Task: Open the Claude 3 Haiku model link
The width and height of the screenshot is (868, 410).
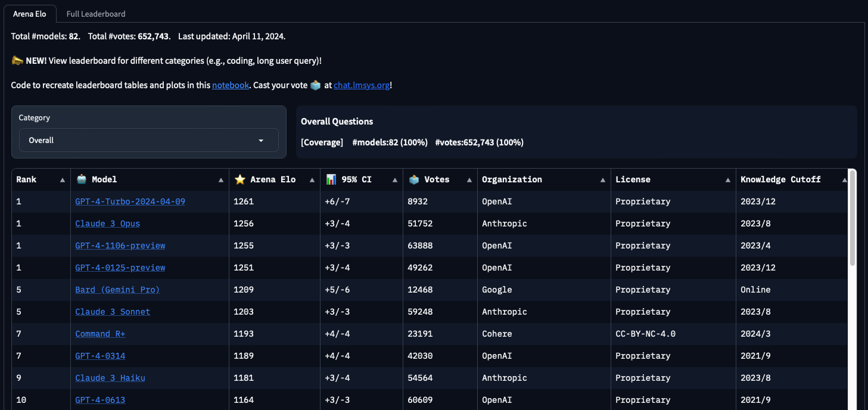Action: point(110,378)
